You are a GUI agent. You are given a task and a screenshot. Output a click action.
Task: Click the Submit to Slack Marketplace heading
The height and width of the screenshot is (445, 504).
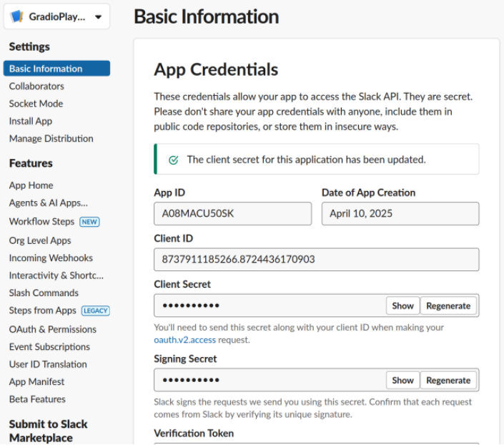pyautogui.click(x=48, y=431)
